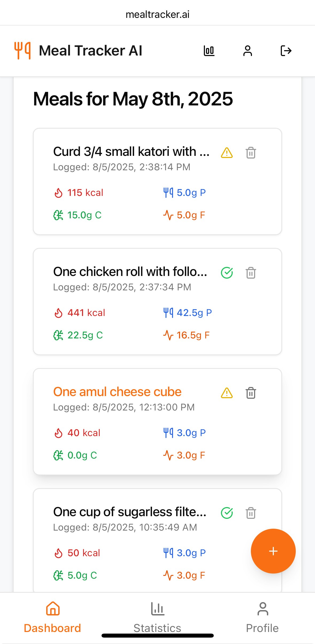Delete the chicken roll meal entry

tap(251, 273)
